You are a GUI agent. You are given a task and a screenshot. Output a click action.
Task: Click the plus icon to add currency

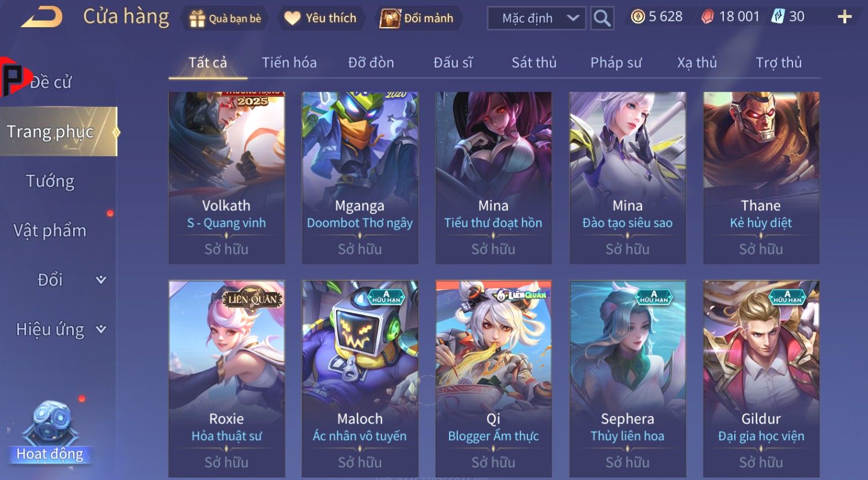point(844,17)
